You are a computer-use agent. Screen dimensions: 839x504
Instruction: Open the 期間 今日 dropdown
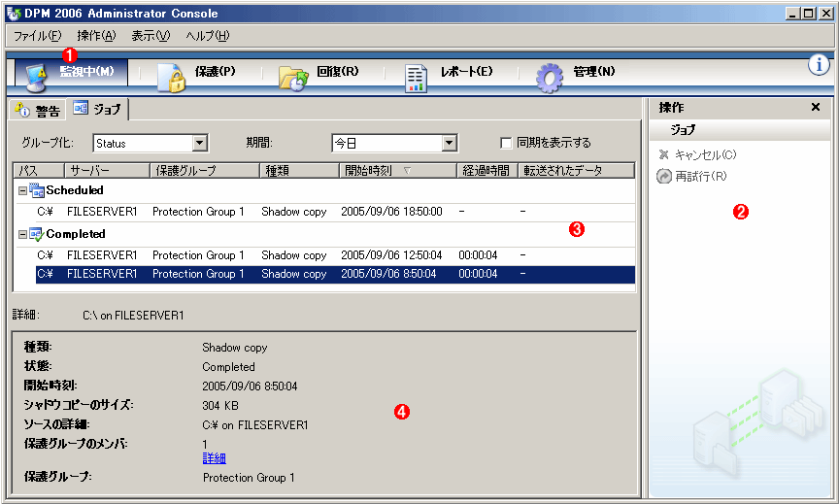point(449,143)
